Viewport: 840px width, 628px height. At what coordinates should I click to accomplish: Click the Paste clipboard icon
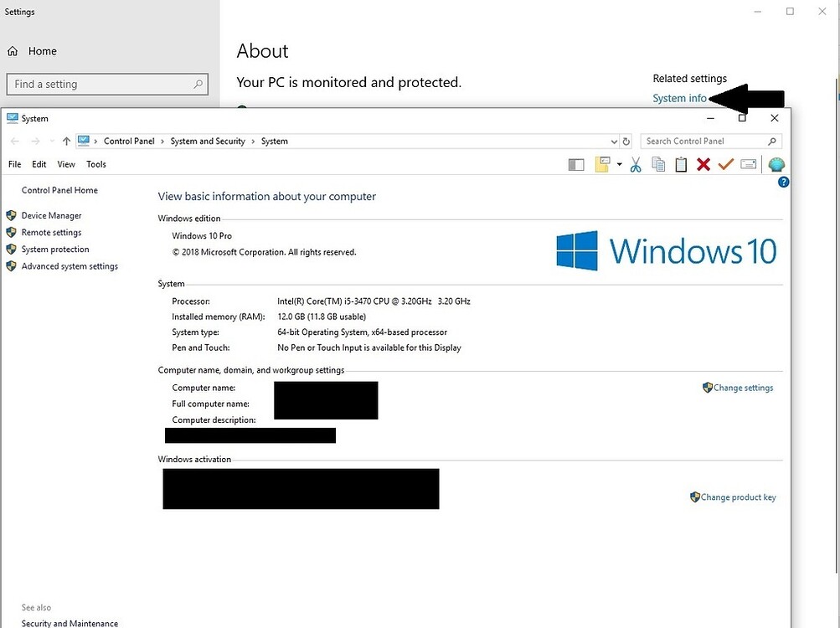click(680, 164)
